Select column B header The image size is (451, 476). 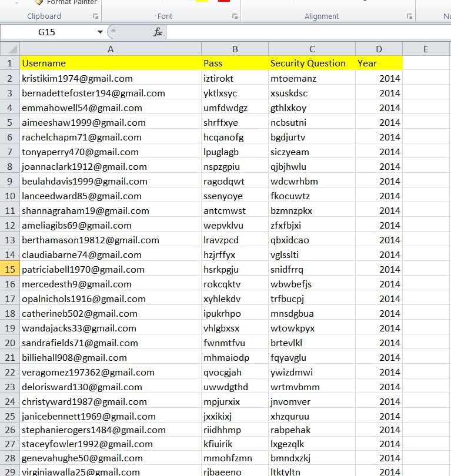[x=235, y=49]
